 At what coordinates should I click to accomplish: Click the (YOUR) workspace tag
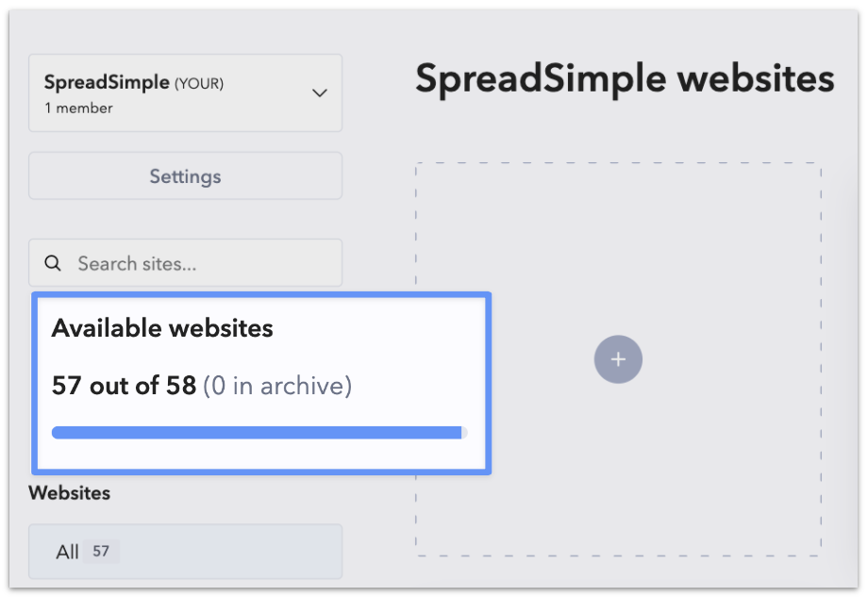pos(199,84)
